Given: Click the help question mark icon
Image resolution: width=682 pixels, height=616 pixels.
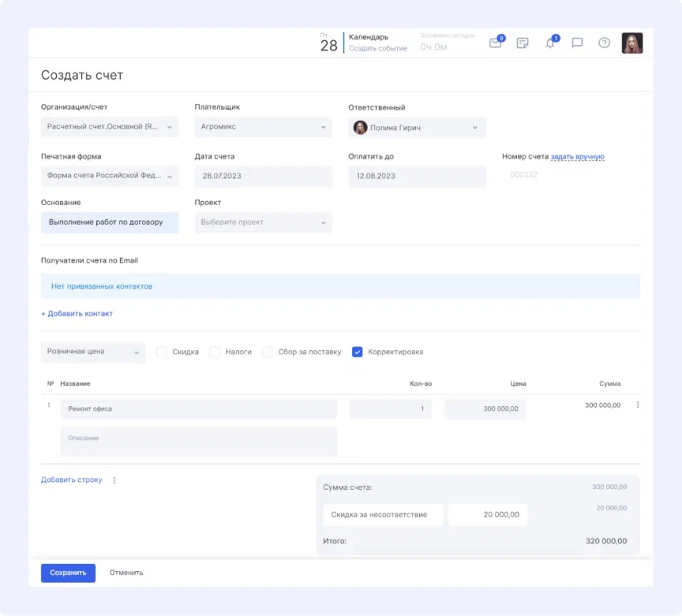Looking at the screenshot, I should point(604,43).
